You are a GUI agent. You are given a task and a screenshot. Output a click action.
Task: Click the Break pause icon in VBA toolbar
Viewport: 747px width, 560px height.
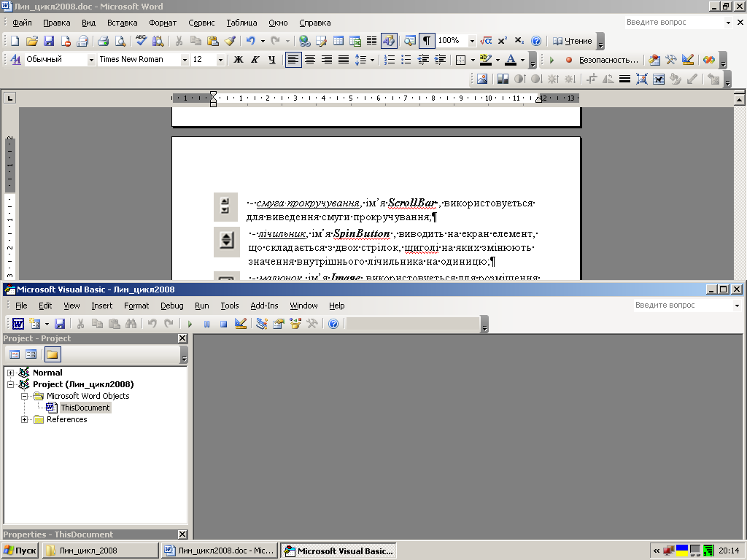(x=206, y=324)
